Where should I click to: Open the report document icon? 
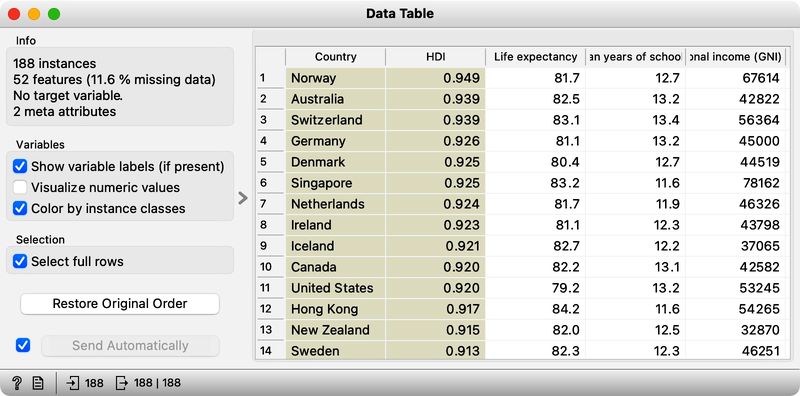pos(38,383)
